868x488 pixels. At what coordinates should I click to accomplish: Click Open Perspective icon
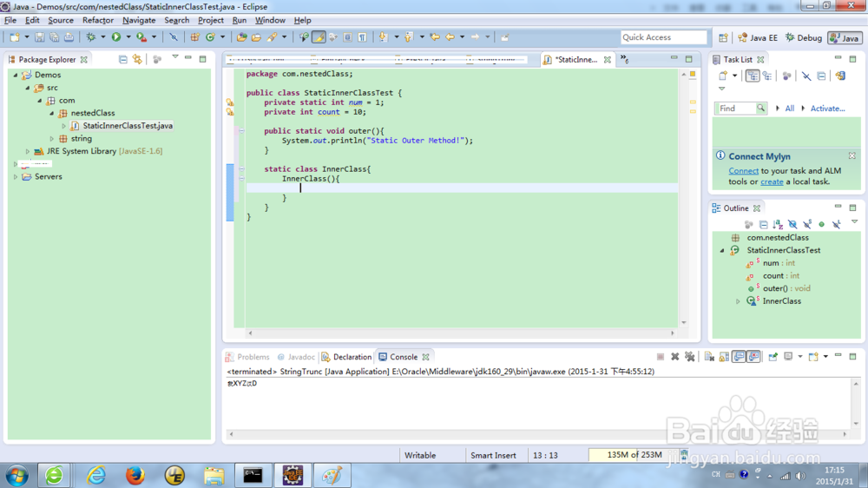[723, 37]
